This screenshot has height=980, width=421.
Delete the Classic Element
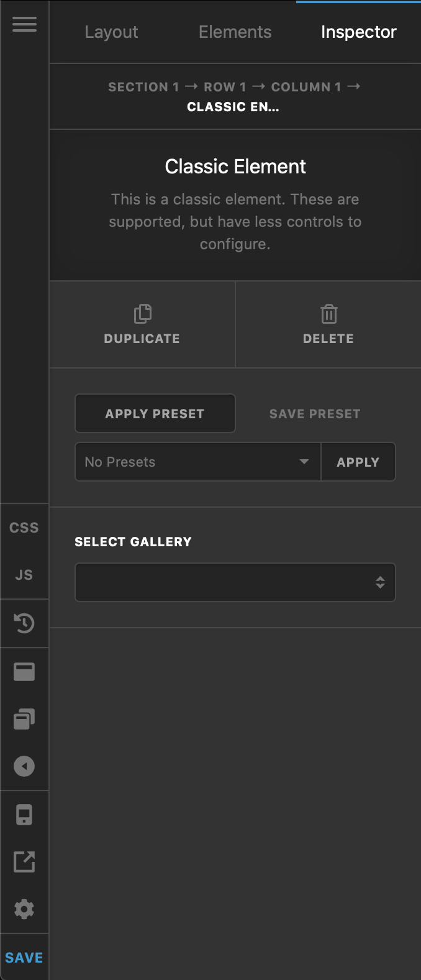click(x=328, y=324)
